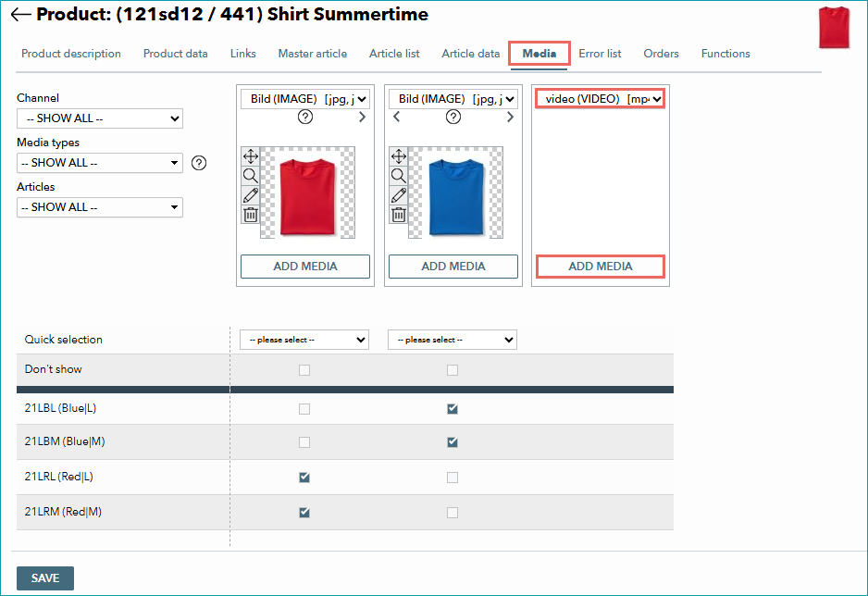Go back using the arrow beside Product title
Viewport: 868px width, 596px height.
(x=21, y=15)
